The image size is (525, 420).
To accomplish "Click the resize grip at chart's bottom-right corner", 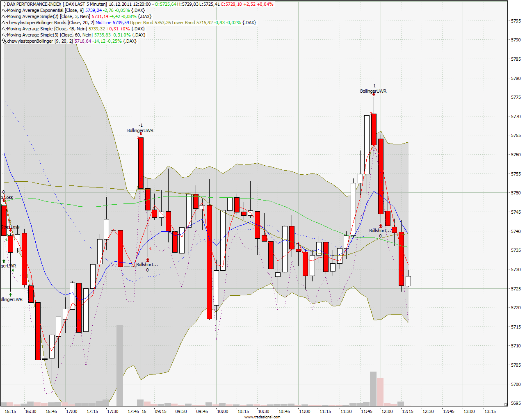I will point(506,404).
